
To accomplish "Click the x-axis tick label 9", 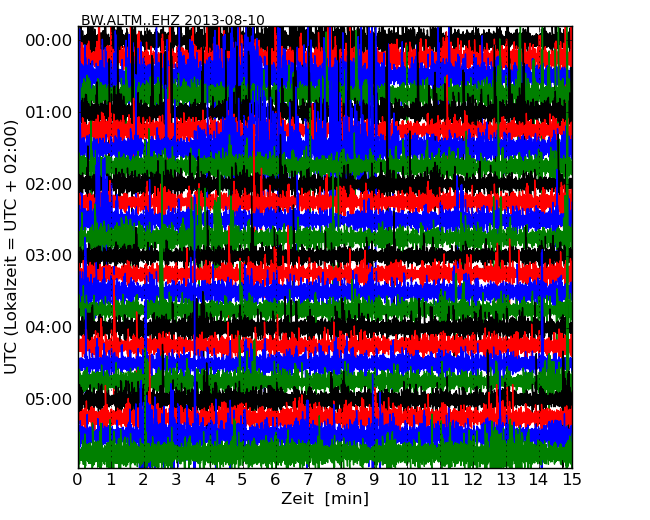I will 374,479.
